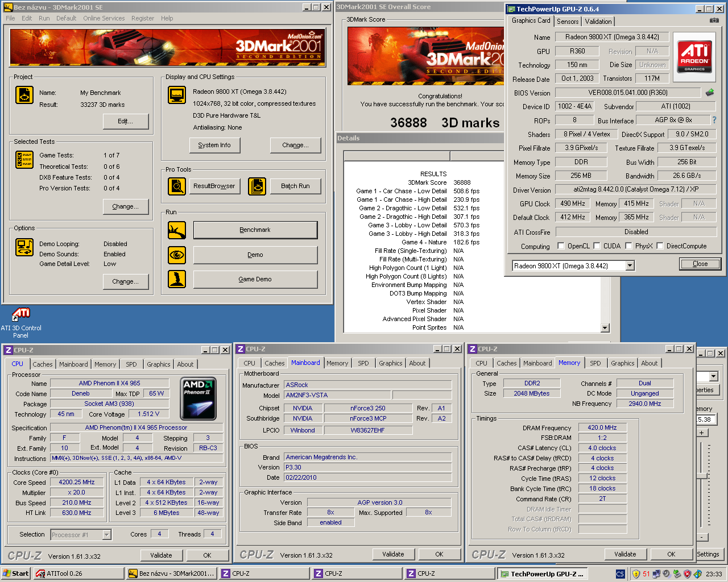Click the figure icon beside Game Demo
This screenshot has width=728, height=582.
pos(177,279)
